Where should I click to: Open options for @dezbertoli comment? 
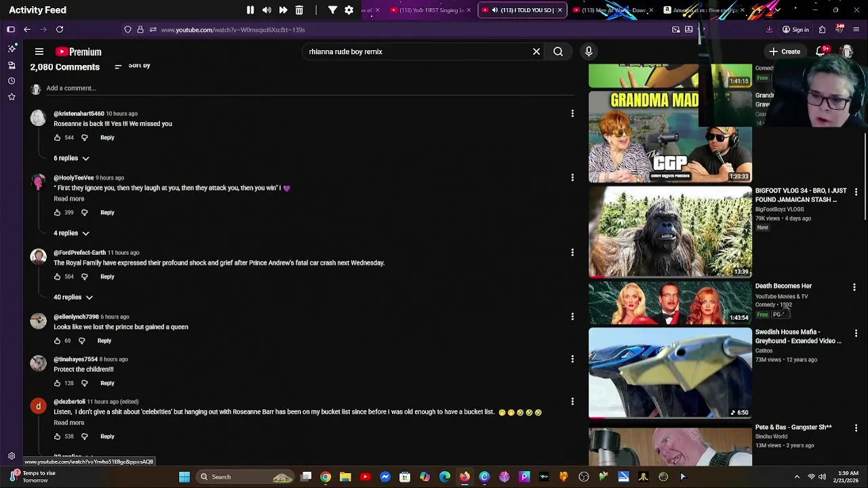pyautogui.click(x=572, y=402)
